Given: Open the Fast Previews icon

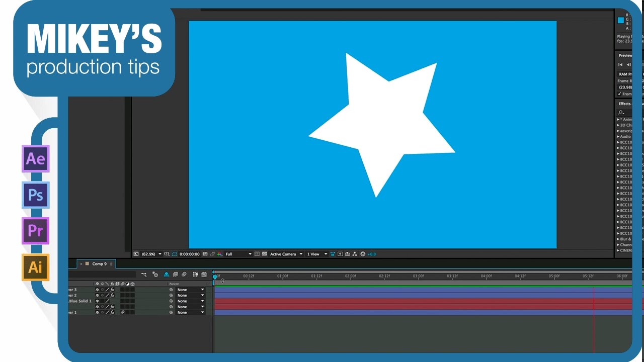Looking at the screenshot, I should pos(341,254).
